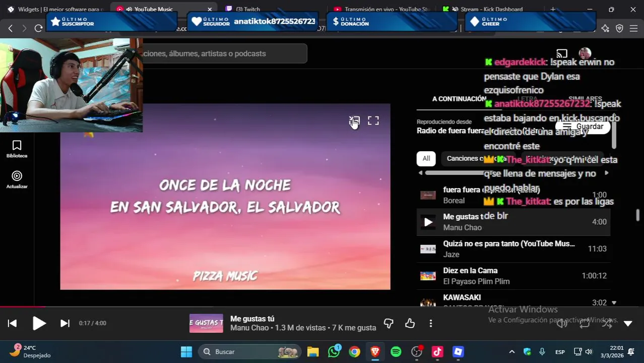Play Diez en la Cama queue item
644x363 pixels.
513,276
